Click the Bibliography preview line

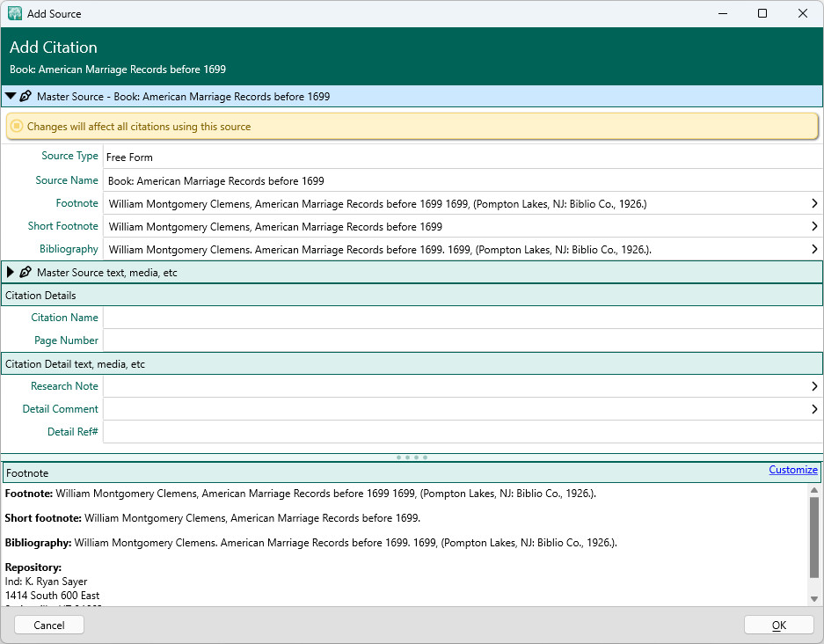(x=311, y=543)
